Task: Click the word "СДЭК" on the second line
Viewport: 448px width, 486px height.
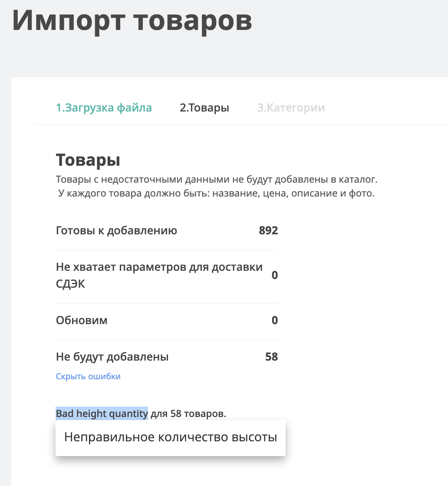Action: coord(70,284)
